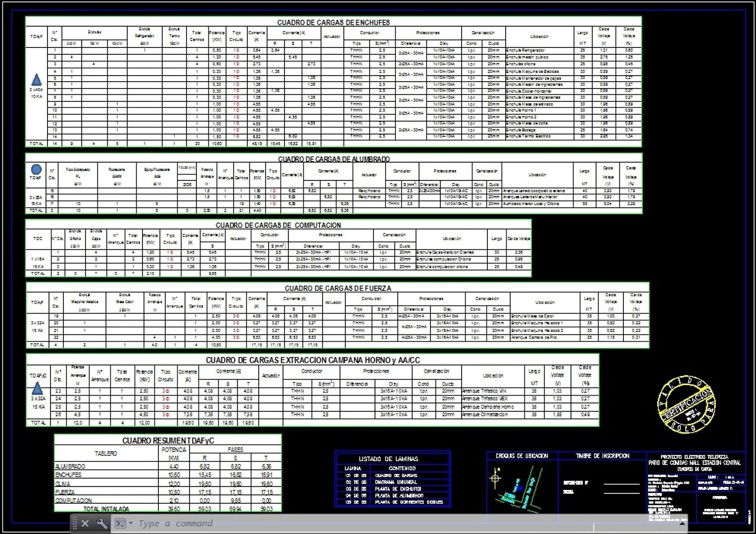Select the blue triangle in TDAFyC extraction table
This screenshot has width=756, height=534.
38,390
